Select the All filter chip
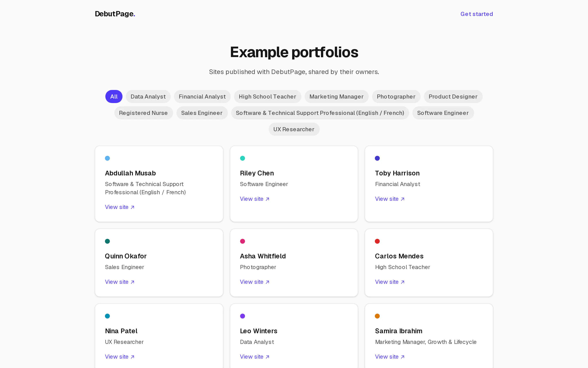This screenshot has width=588, height=368. pos(114,96)
